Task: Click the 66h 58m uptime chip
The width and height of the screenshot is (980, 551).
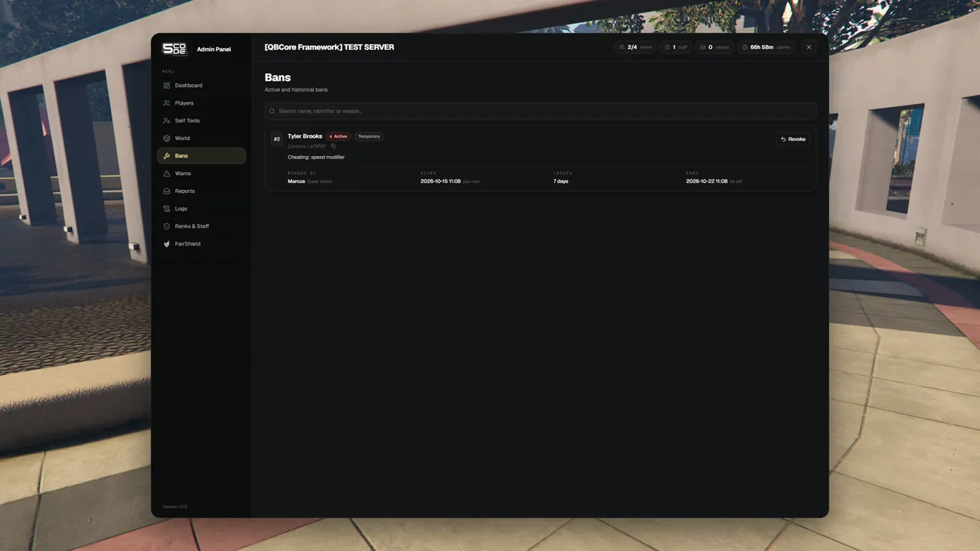Action: [766, 47]
